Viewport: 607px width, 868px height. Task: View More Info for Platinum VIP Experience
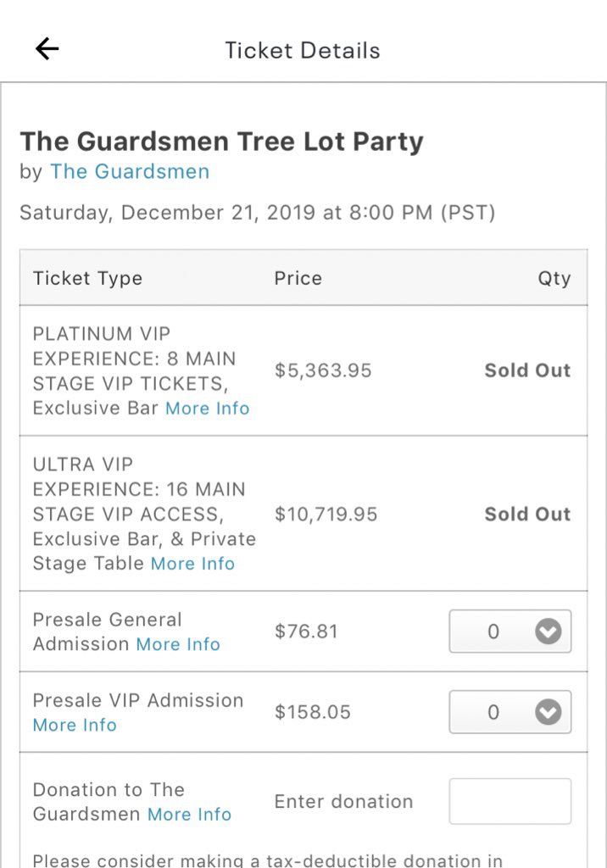click(207, 409)
